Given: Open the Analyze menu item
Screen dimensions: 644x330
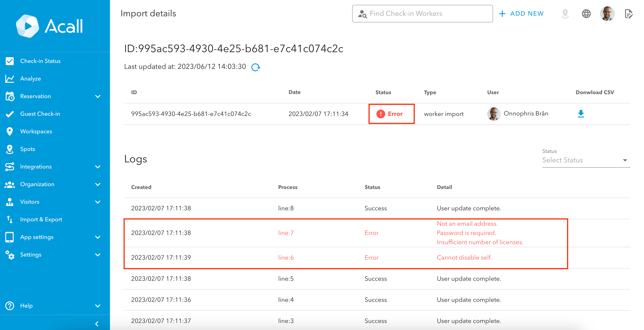Looking at the screenshot, I should point(55,79).
